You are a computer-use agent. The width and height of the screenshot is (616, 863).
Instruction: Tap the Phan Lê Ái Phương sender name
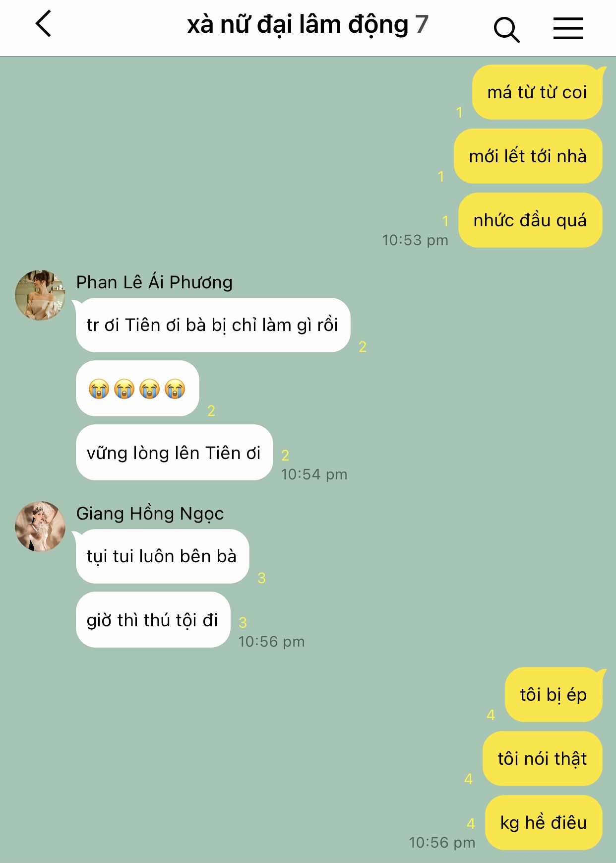pos(154,282)
